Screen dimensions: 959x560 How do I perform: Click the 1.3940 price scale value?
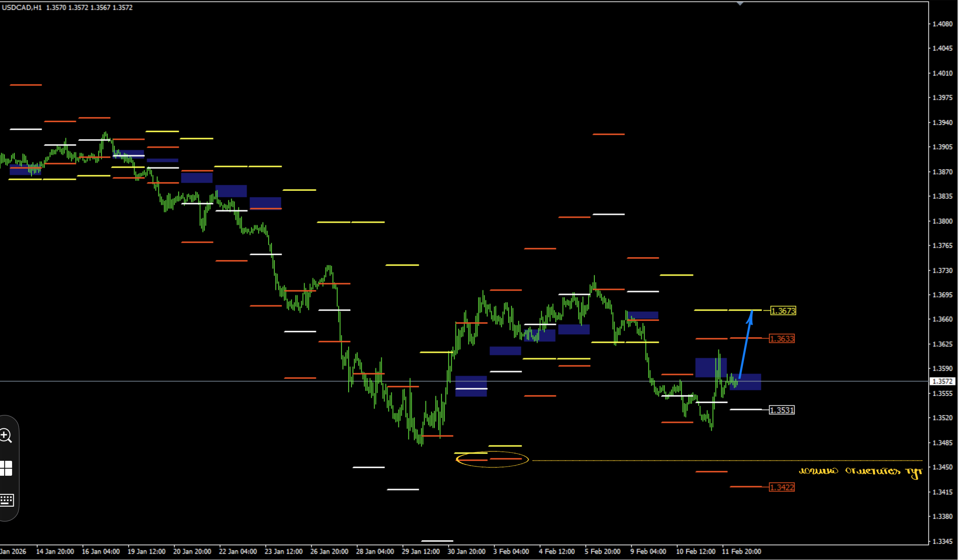click(942, 123)
